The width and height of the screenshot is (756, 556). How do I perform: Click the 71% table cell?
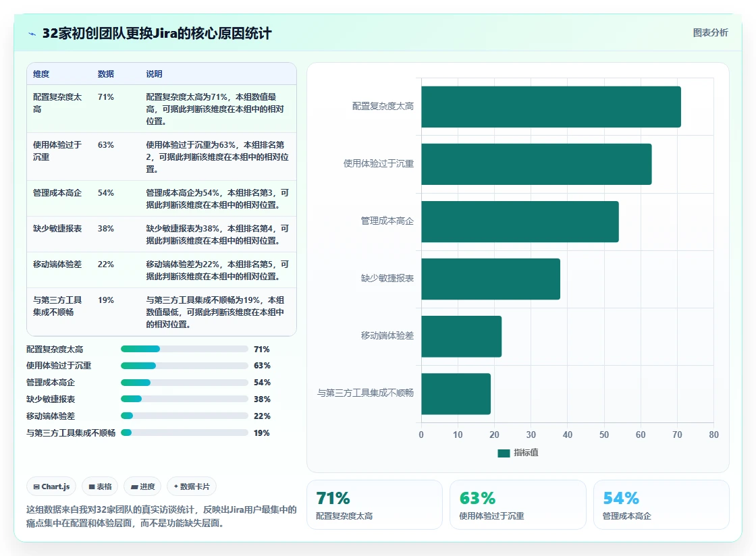tap(105, 97)
